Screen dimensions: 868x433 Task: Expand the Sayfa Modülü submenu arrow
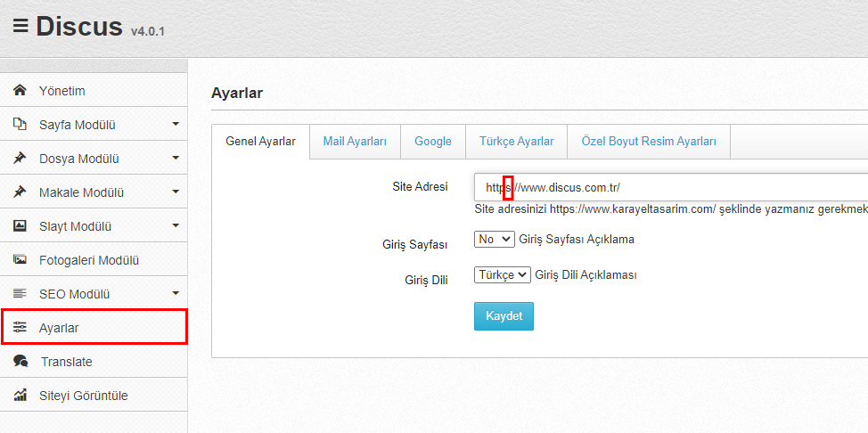click(176, 124)
